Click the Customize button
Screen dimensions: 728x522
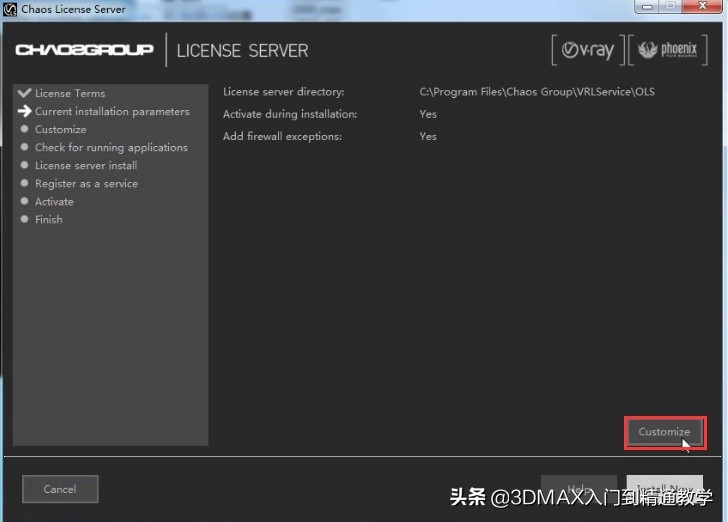[665, 432]
